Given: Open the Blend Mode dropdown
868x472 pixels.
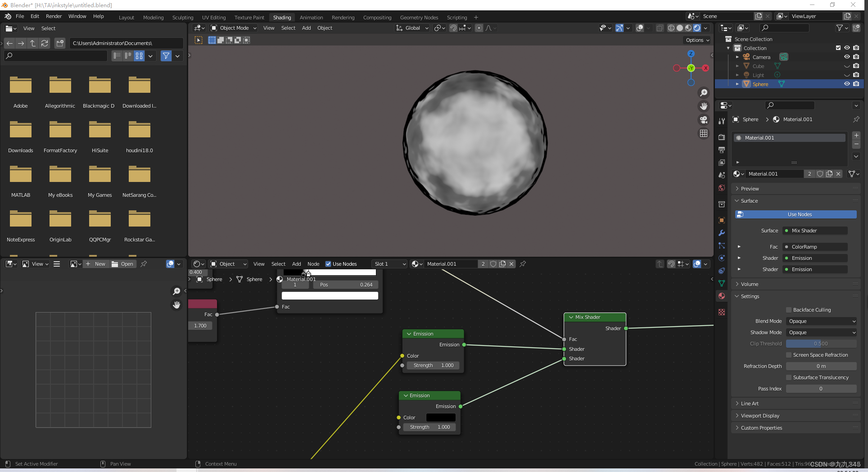Looking at the screenshot, I should point(822,321).
